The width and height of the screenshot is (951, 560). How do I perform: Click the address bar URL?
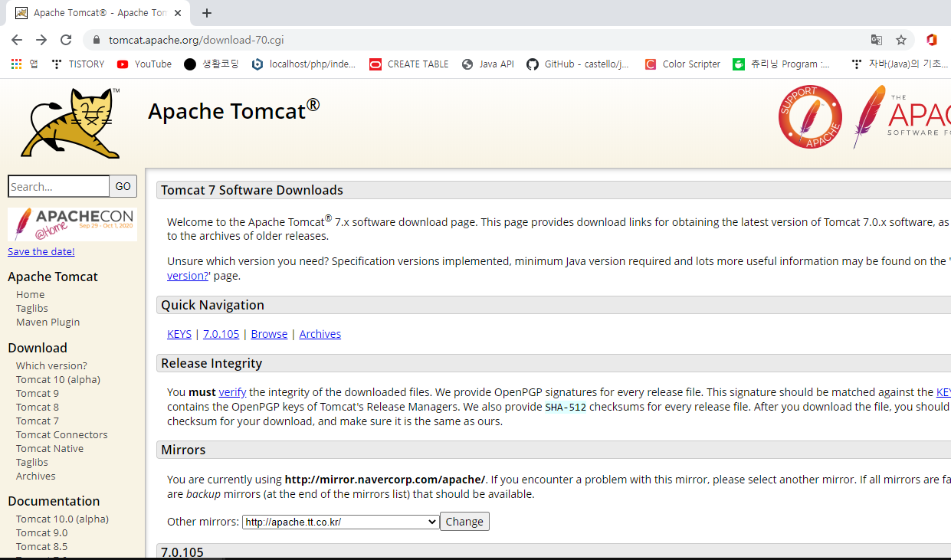(x=196, y=40)
